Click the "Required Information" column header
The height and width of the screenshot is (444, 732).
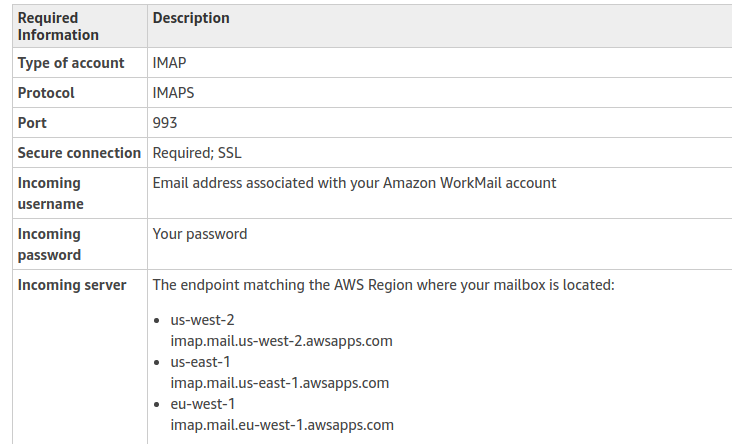(58, 26)
